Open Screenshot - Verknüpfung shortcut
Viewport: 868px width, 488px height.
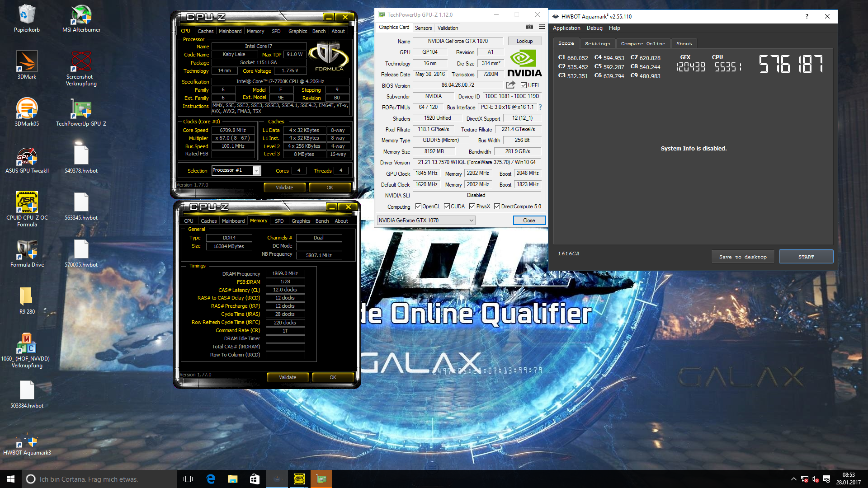[x=81, y=69]
